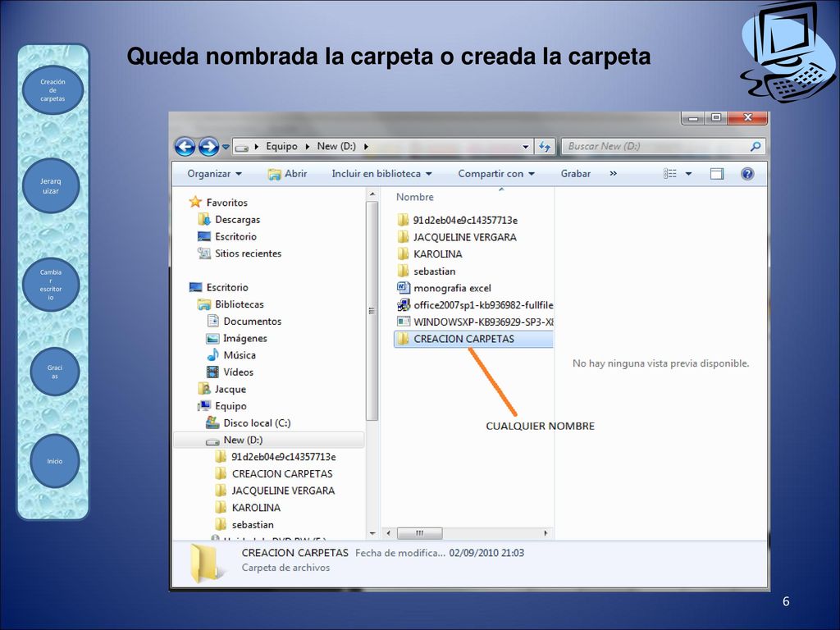This screenshot has width=840, height=630.
Task: Select 91d2eb04e9c14357713e in navigation tree
Action: click(276, 457)
